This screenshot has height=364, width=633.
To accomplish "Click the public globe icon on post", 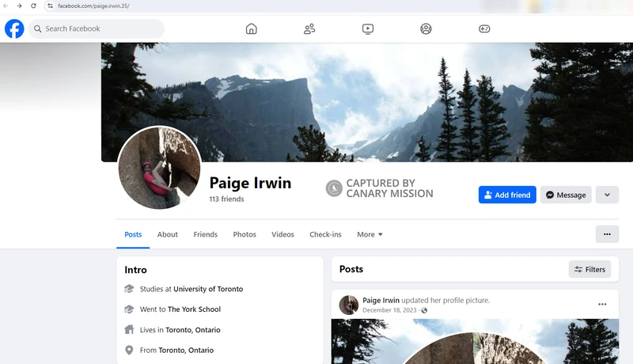I will [424, 310].
